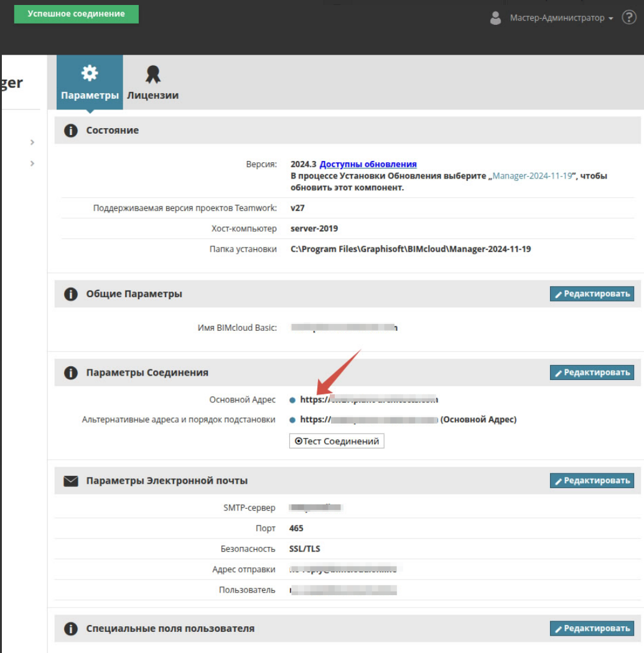Click the Manager-2024-11-19 update link
The height and width of the screenshot is (653, 644).
(532, 176)
